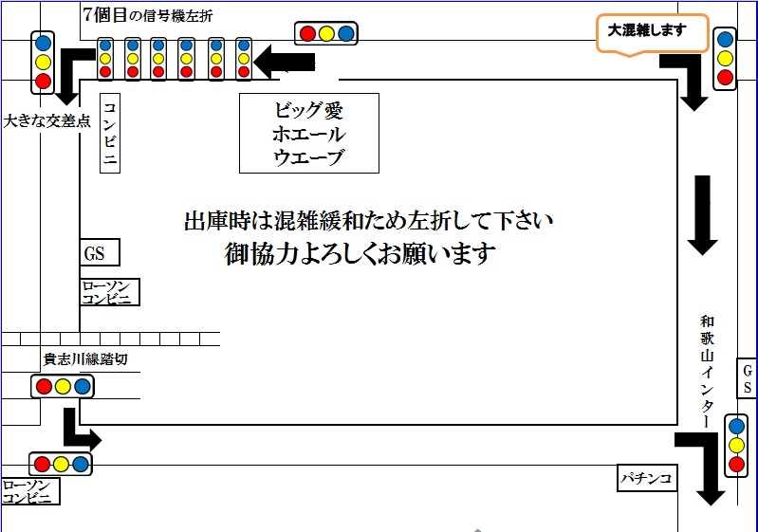Click the 大きな交差点 label
The height and width of the screenshot is (532, 758).
coord(46,120)
